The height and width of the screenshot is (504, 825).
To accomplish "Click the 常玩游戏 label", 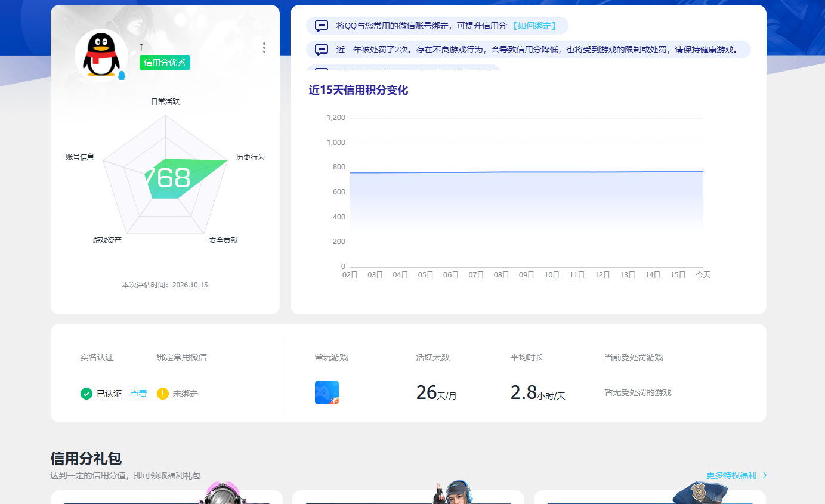I will tap(332, 357).
